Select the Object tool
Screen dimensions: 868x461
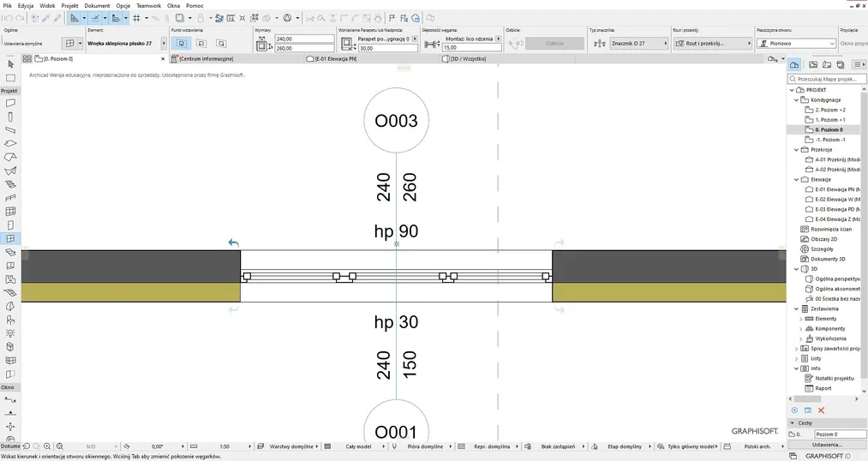coord(10,320)
